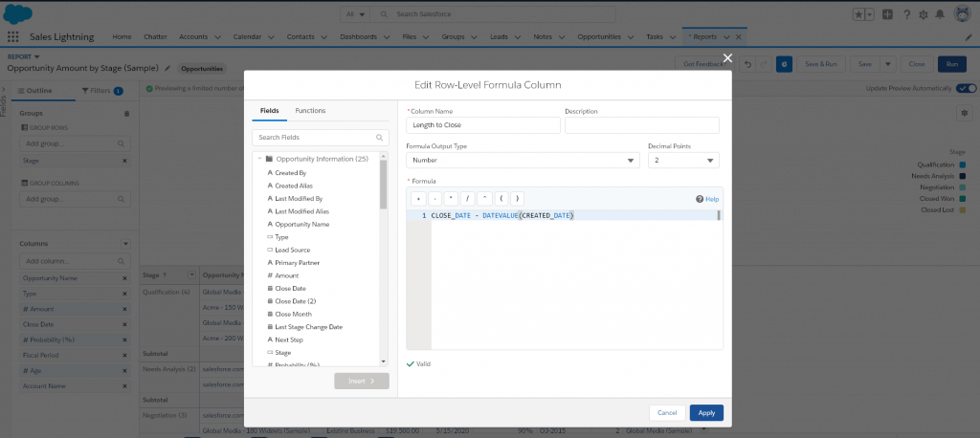980x438 pixels.
Task: Open the Save button dropdown arrow
Action: point(888,64)
